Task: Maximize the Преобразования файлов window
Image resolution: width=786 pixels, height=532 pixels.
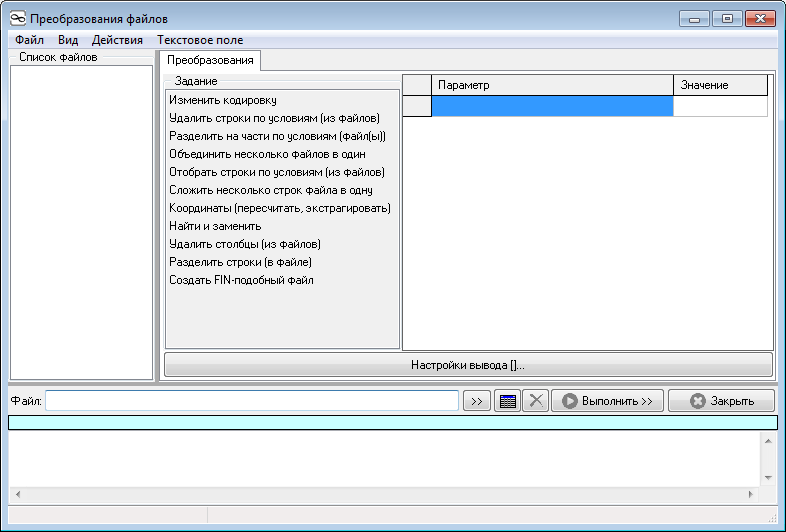Action: (727, 19)
